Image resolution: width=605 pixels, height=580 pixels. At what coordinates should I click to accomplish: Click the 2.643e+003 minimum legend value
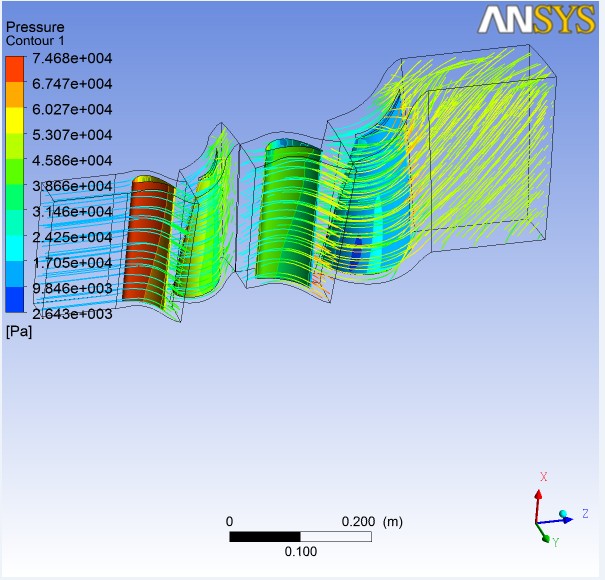point(72,314)
